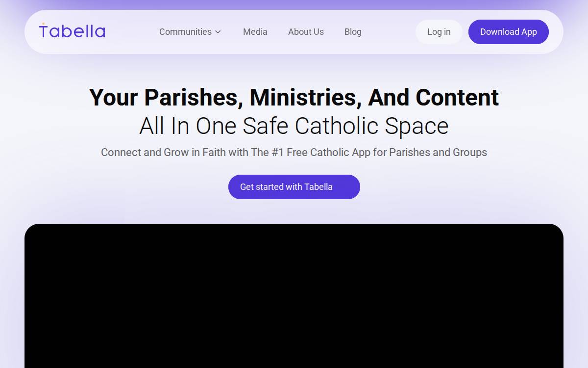
Task: Click the Download App button
Action: [509, 32]
